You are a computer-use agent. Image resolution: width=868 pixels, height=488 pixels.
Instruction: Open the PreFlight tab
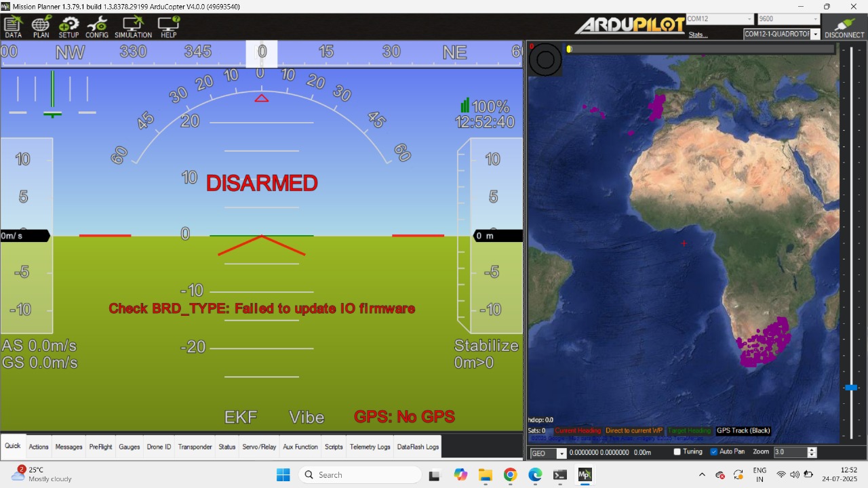(x=100, y=447)
